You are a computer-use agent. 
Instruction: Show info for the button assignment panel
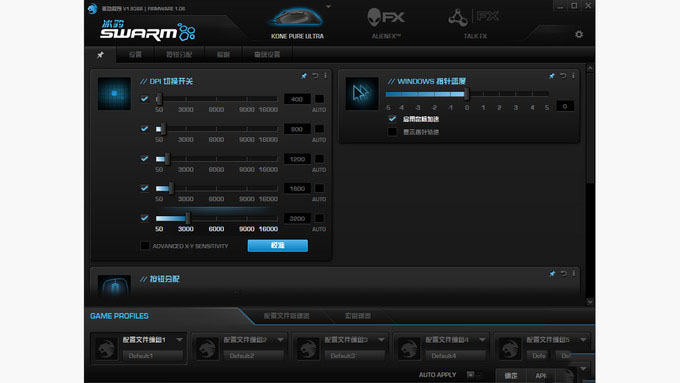click(573, 274)
